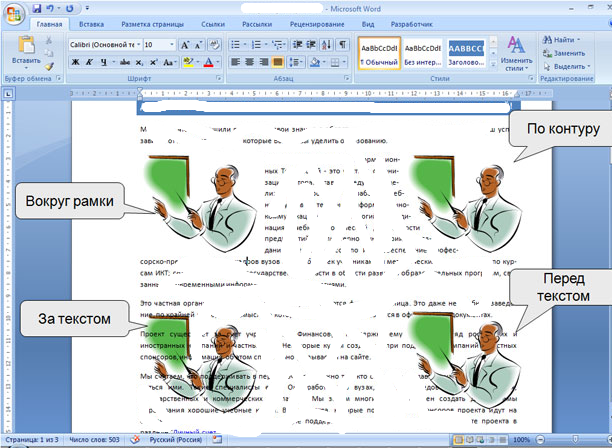Copy selection with the copy icon
The width and height of the screenshot is (612, 448).
(49, 53)
